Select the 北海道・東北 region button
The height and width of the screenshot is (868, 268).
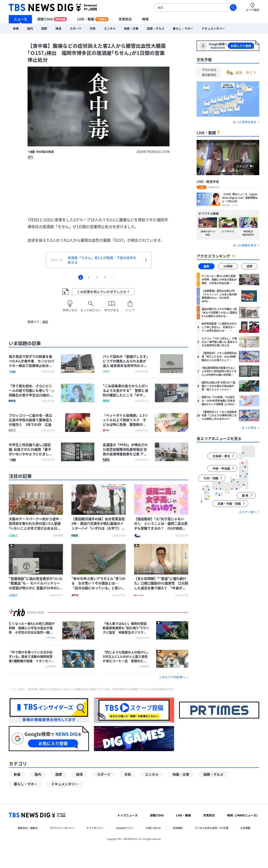[x=222, y=456]
